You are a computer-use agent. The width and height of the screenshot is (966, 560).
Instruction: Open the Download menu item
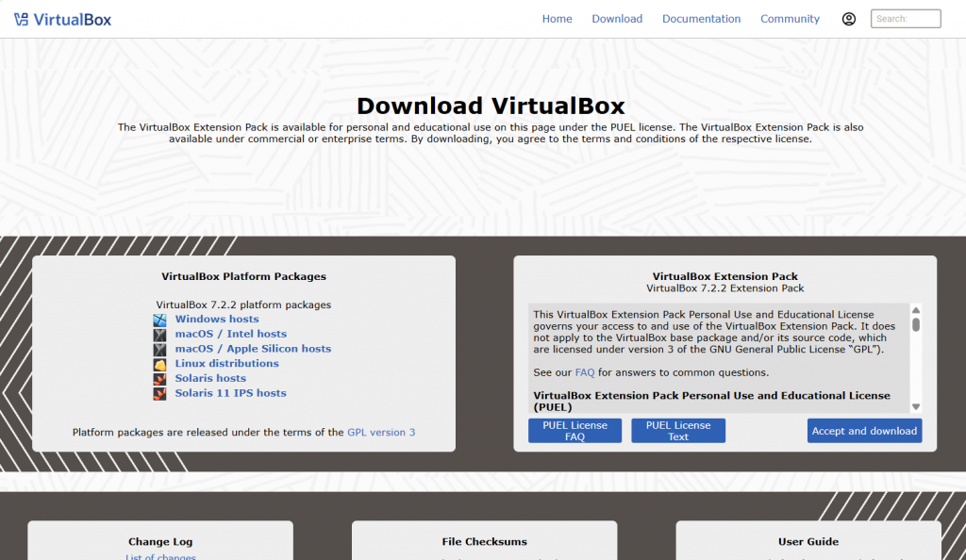[x=617, y=19]
